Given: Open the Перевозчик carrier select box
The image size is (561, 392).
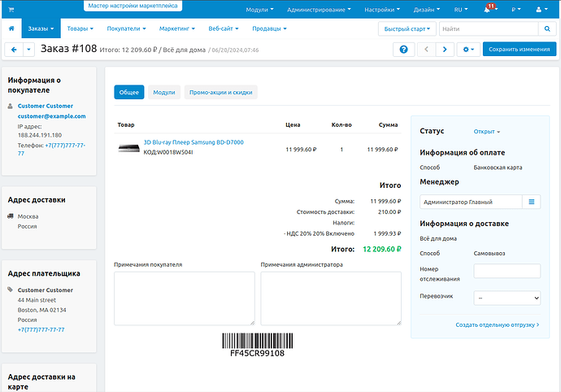Looking at the screenshot, I should point(507,298).
